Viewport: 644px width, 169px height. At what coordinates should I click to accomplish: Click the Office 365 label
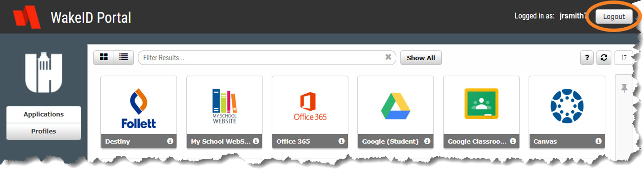click(293, 142)
